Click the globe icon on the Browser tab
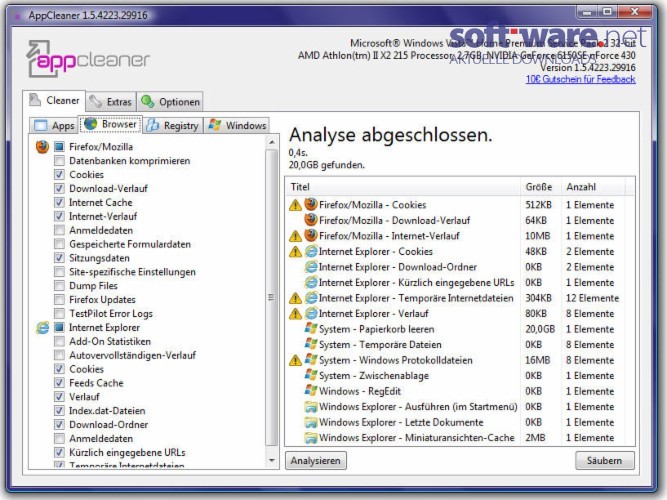Image resolution: width=667 pixels, height=500 pixels. (91, 124)
